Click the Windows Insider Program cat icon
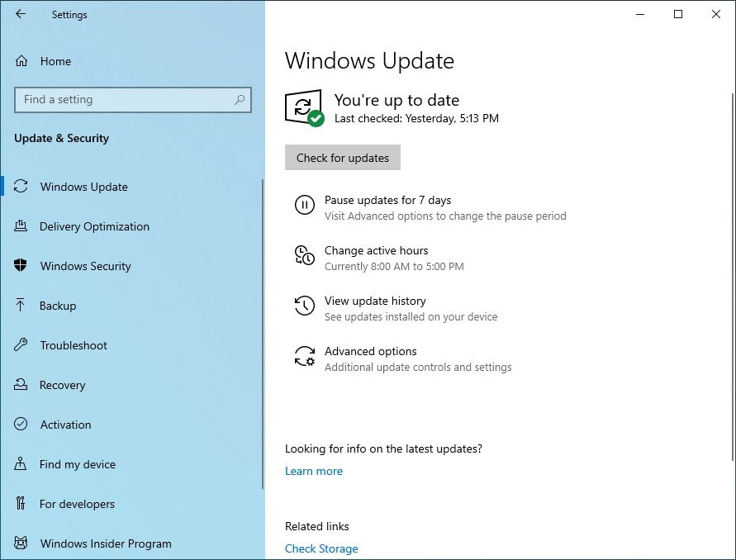This screenshot has height=560, width=736. click(x=21, y=543)
